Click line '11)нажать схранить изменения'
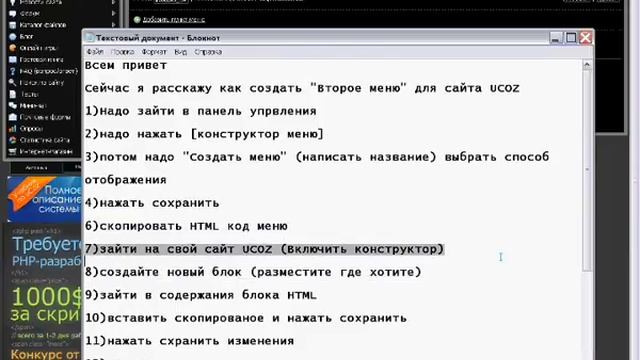 (x=189, y=341)
